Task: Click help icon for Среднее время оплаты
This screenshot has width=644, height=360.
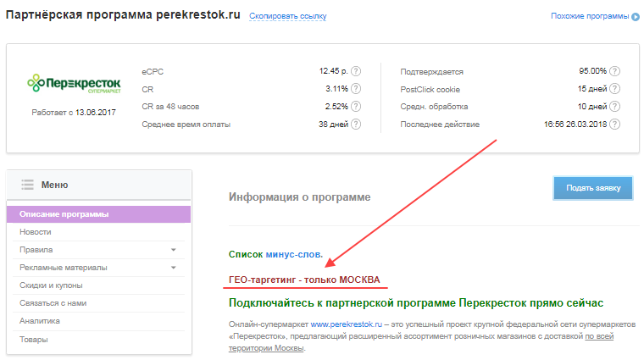Action: [x=356, y=125]
